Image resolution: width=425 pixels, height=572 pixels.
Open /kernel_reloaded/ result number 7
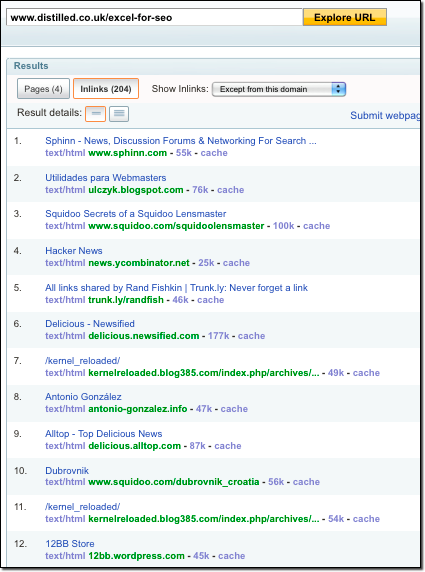click(x=82, y=361)
